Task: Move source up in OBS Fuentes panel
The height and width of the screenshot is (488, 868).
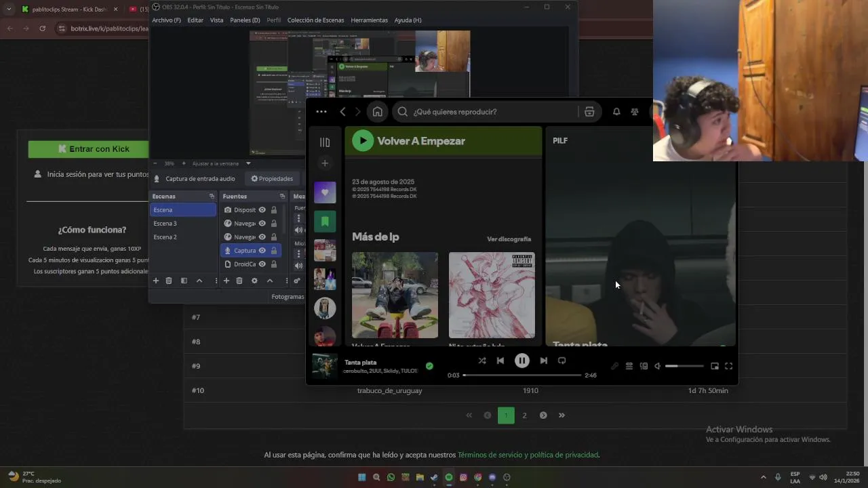Action: tap(269, 281)
